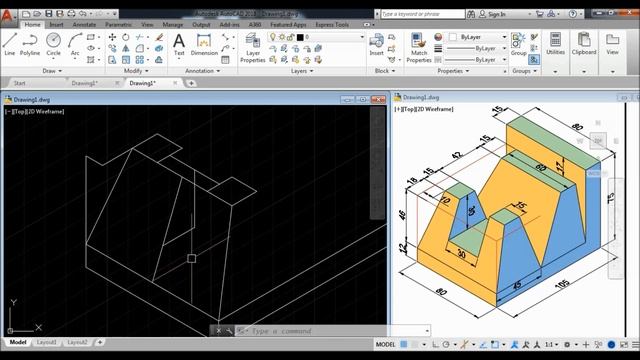Select the Dimension tool
This screenshot has width=640, height=360.
click(204, 44)
